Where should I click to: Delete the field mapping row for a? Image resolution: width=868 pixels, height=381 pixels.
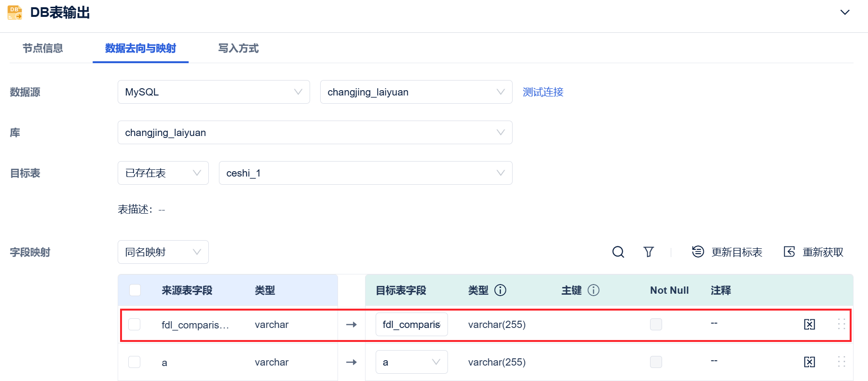(809, 362)
